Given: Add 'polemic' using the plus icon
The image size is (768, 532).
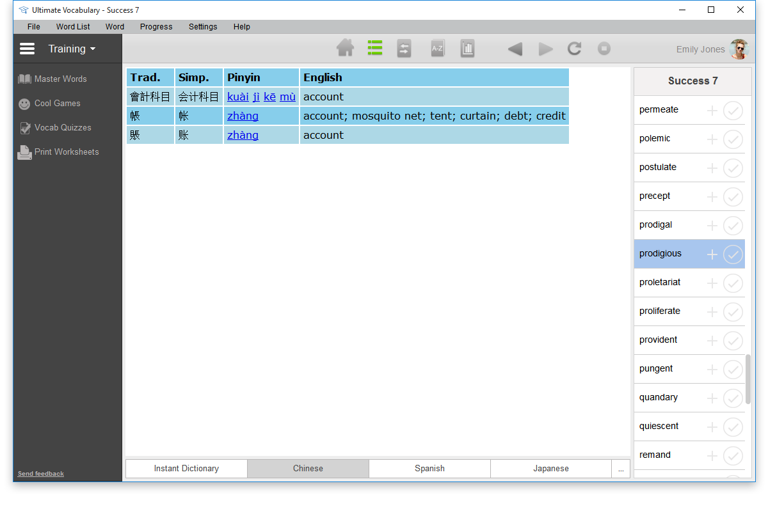Looking at the screenshot, I should point(712,139).
